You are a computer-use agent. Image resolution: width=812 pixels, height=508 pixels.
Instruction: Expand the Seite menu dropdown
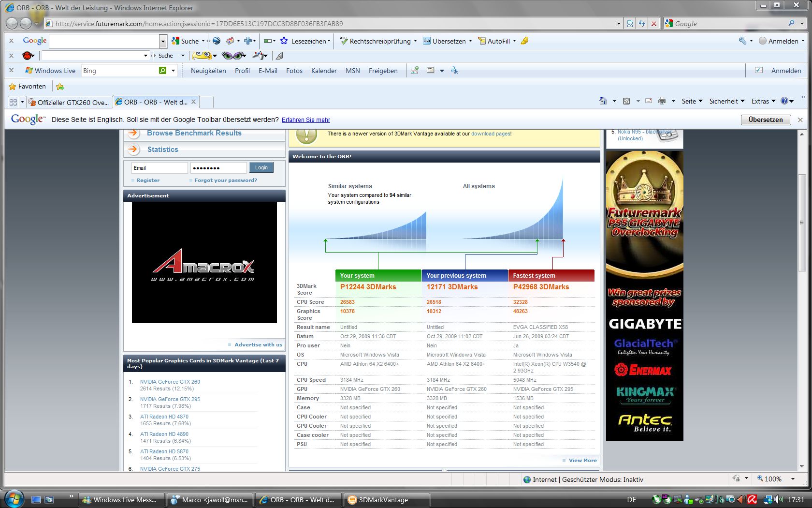point(692,101)
